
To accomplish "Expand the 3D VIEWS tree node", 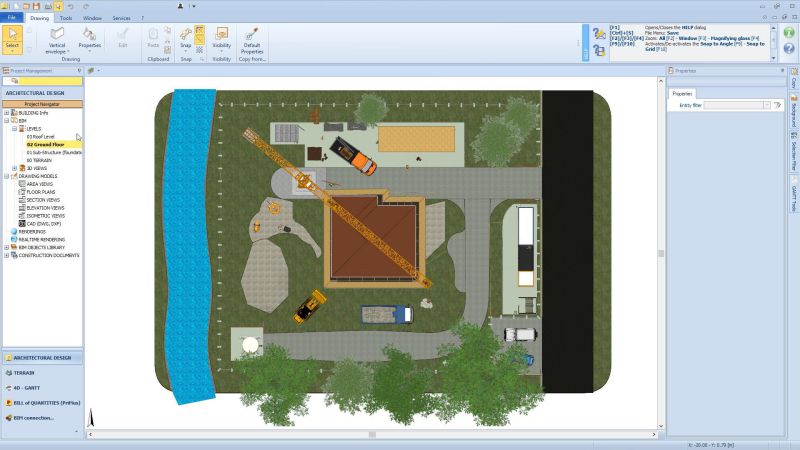I will pos(14,168).
